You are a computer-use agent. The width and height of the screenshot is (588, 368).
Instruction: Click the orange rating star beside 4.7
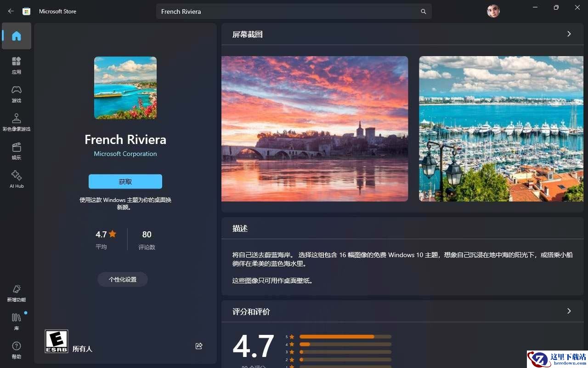point(113,234)
